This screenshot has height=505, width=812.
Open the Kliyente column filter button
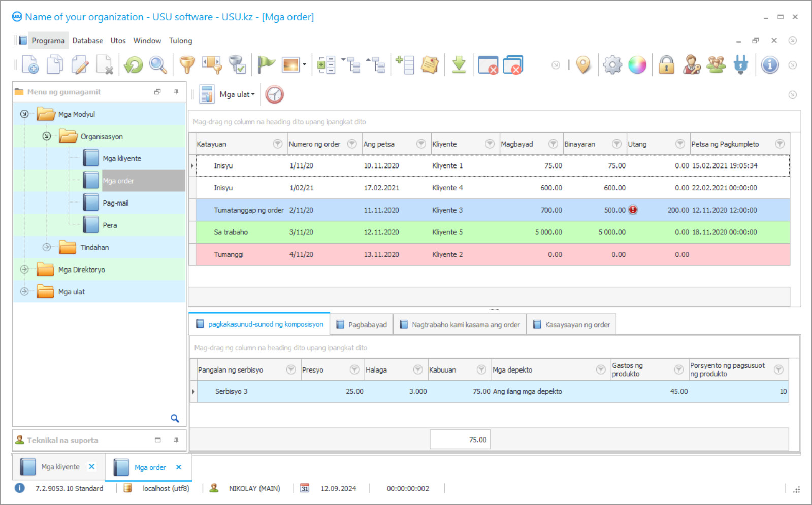pyautogui.click(x=490, y=144)
